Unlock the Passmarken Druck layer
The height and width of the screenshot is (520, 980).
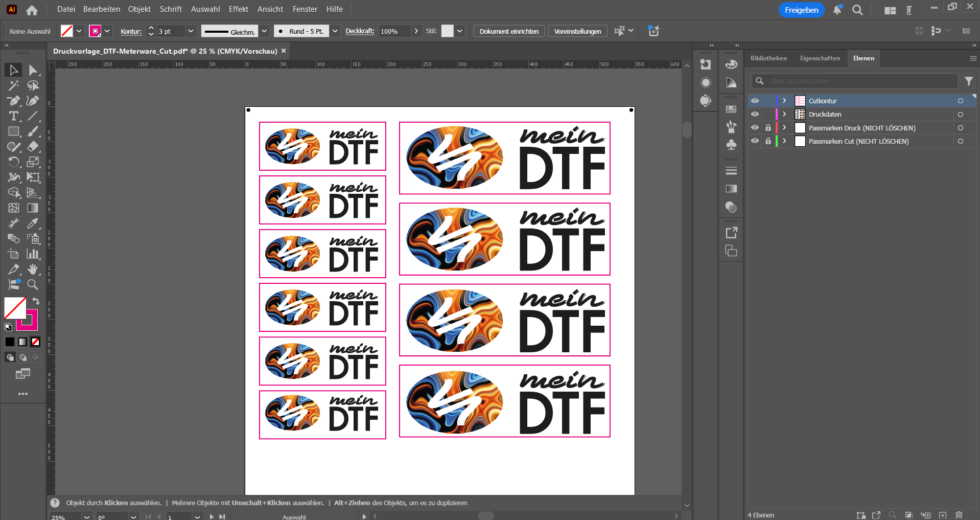(x=768, y=128)
